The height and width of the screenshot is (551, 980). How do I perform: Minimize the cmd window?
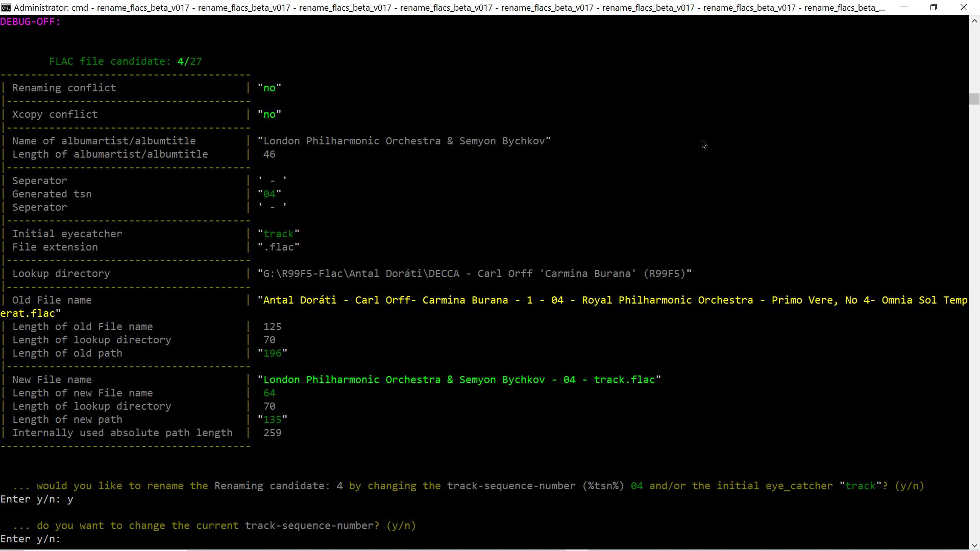[904, 8]
